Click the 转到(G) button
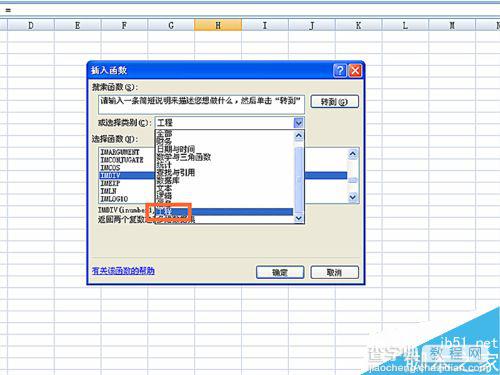 click(x=334, y=101)
